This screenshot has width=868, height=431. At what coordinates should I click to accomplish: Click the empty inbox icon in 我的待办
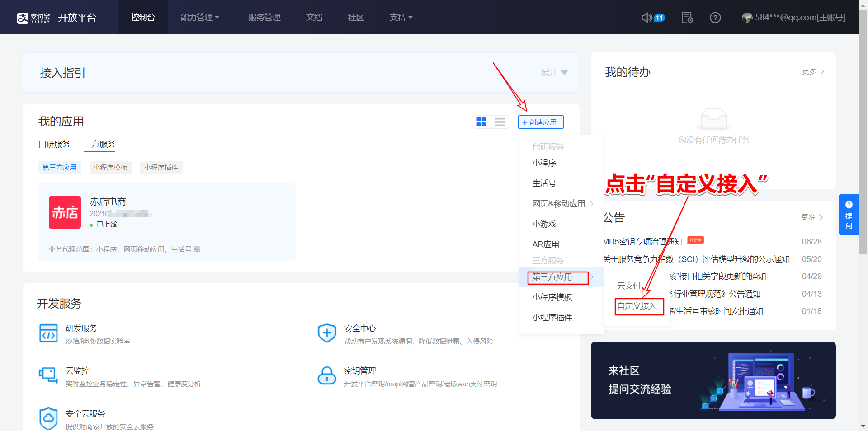tap(714, 118)
